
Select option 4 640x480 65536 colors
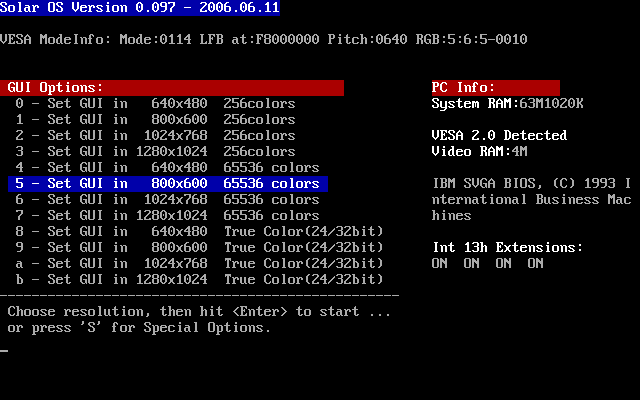[167, 167]
